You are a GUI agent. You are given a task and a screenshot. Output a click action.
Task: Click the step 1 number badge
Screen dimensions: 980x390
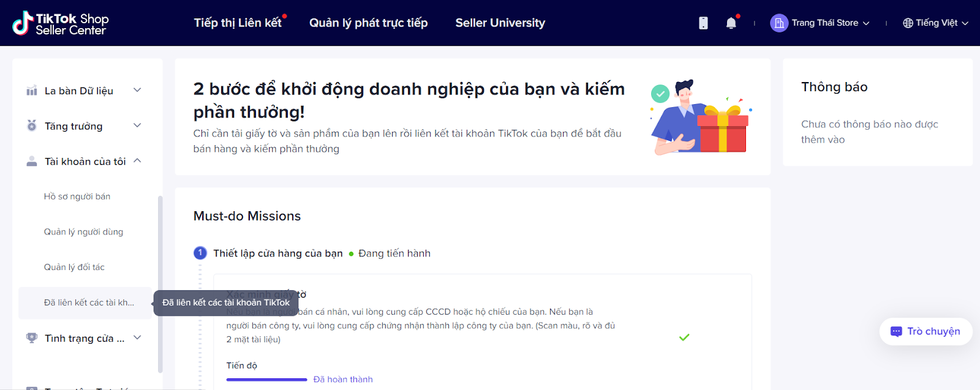[200, 253]
